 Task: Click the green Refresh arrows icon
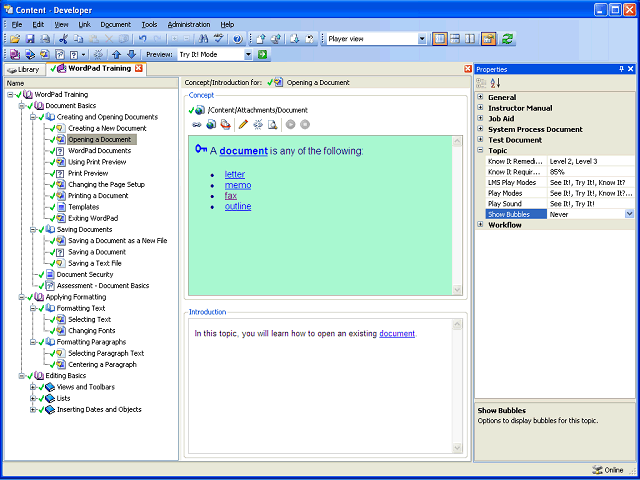[x=507, y=39]
